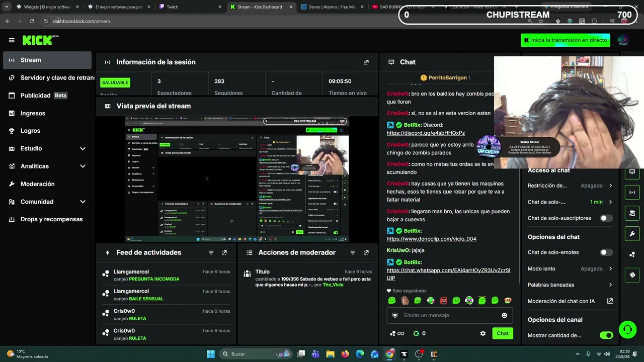Click the camera icon in right rail
The image size is (644, 362).
point(632,213)
